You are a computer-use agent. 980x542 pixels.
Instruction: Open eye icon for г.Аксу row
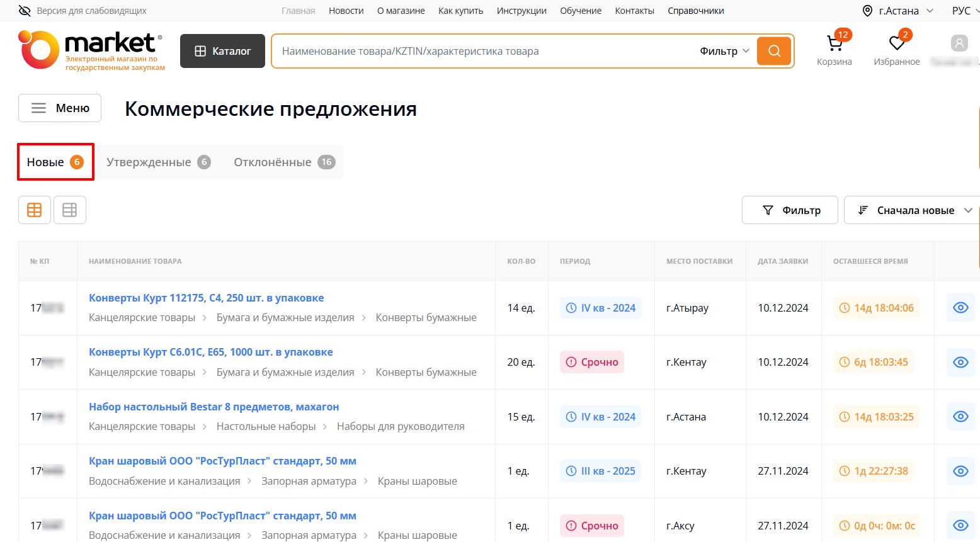tap(960, 526)
